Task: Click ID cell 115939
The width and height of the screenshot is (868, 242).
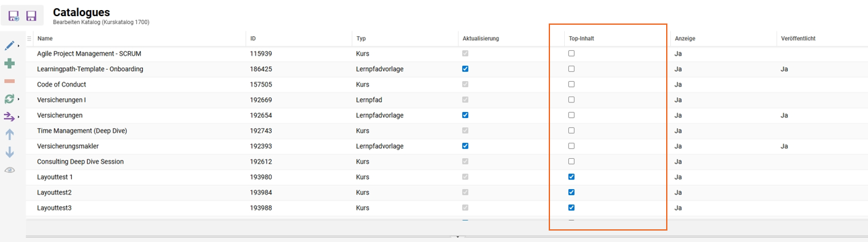Action: pyautogui.click(x=260, y=54)
